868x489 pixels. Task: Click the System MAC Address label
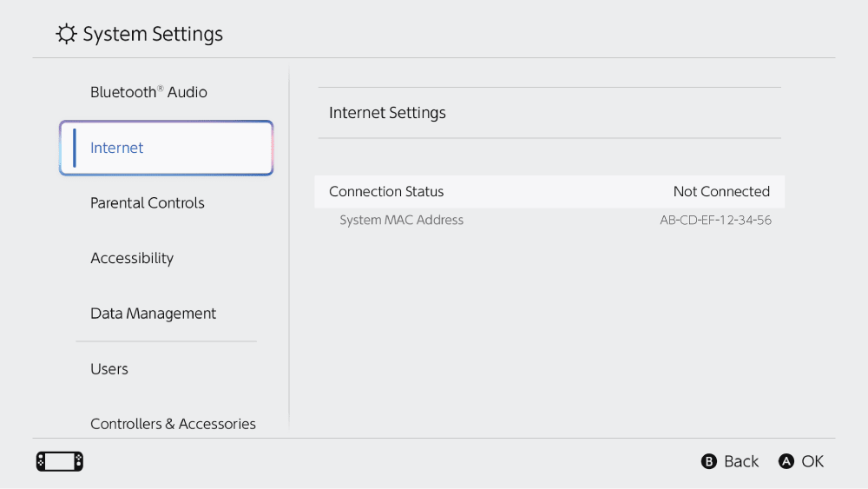pos(401,221)
